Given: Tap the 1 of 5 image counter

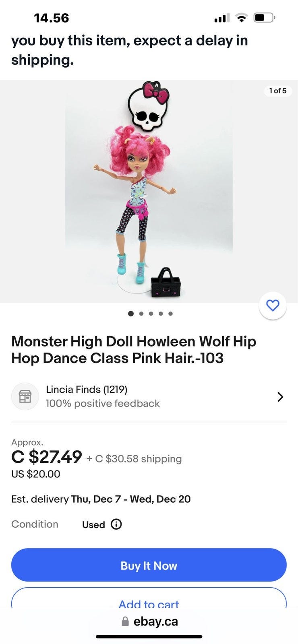Looking at the screenshot, I should [278, 91].
